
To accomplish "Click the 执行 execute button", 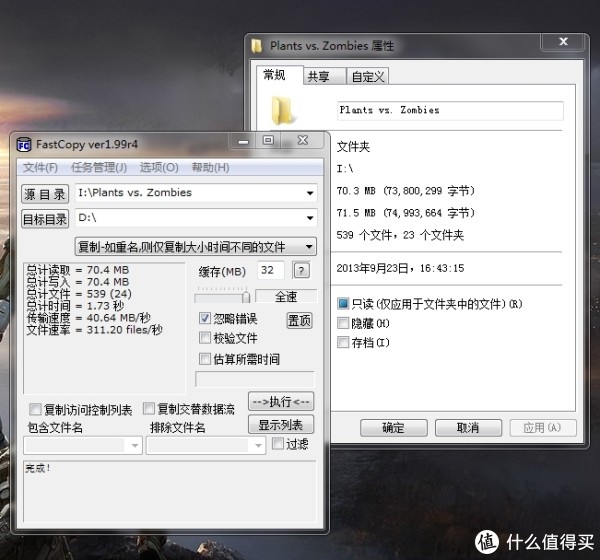I will pyautogui.click(x=281, y=402).
